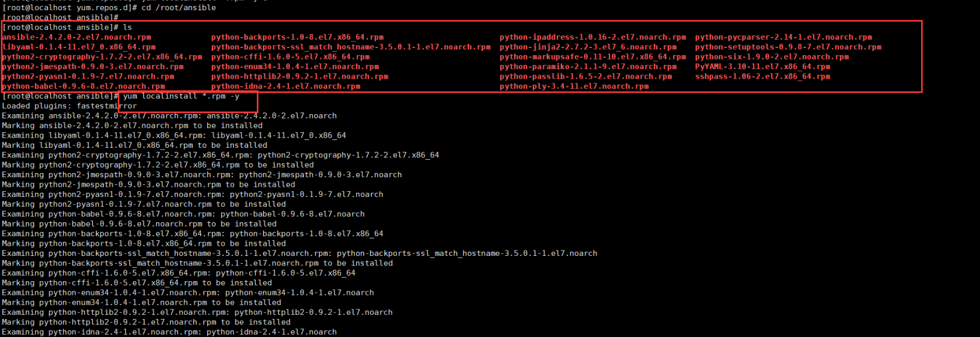Select python-paramiko-2.1.1-9.el7.noarch.rpm file name
The image size is (980, 337).
coord(588,67)
